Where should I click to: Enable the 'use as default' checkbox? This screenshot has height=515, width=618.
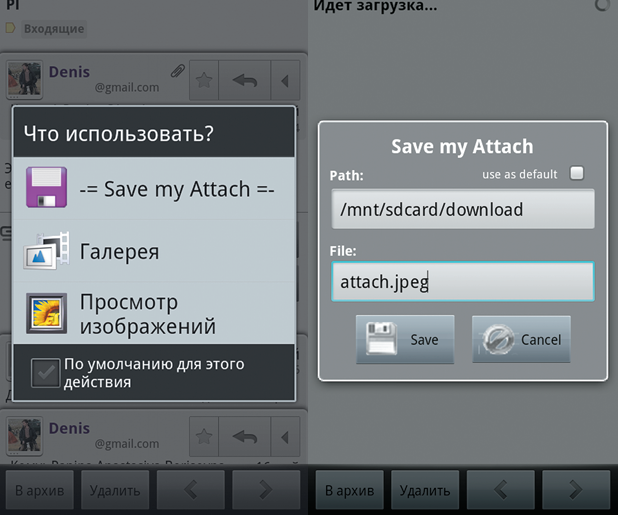576,173
